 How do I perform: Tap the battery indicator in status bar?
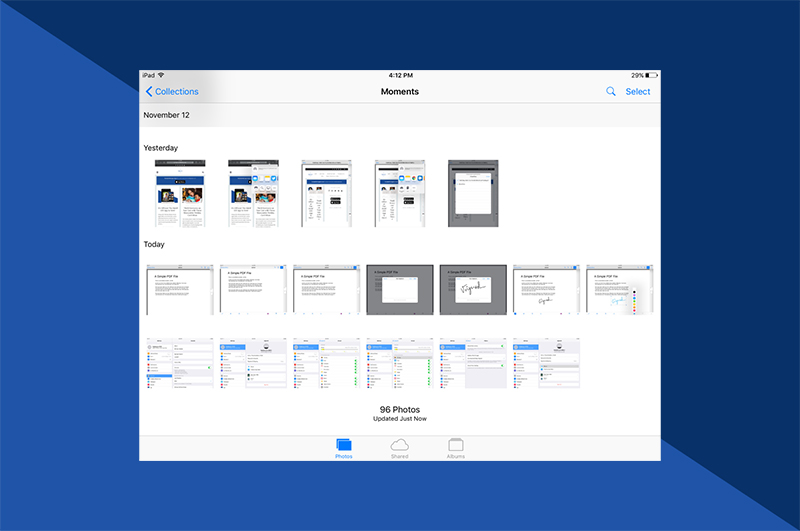(x=652, y=75)
